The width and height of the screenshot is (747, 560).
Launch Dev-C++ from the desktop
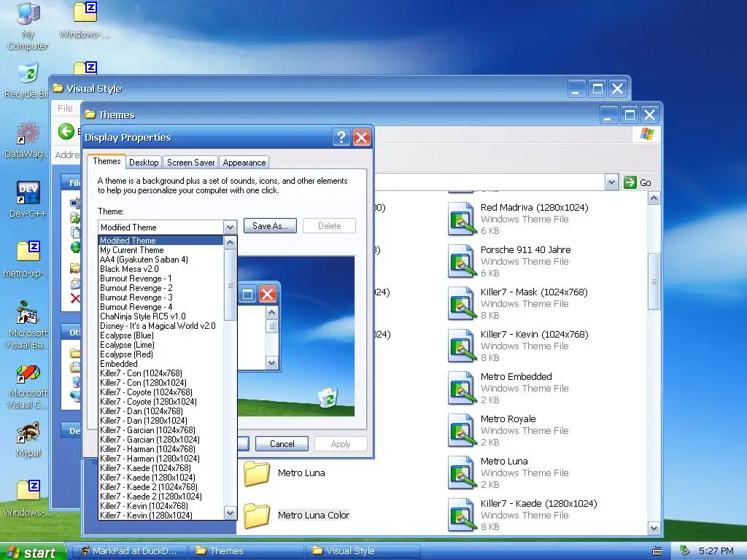point(28,200)
